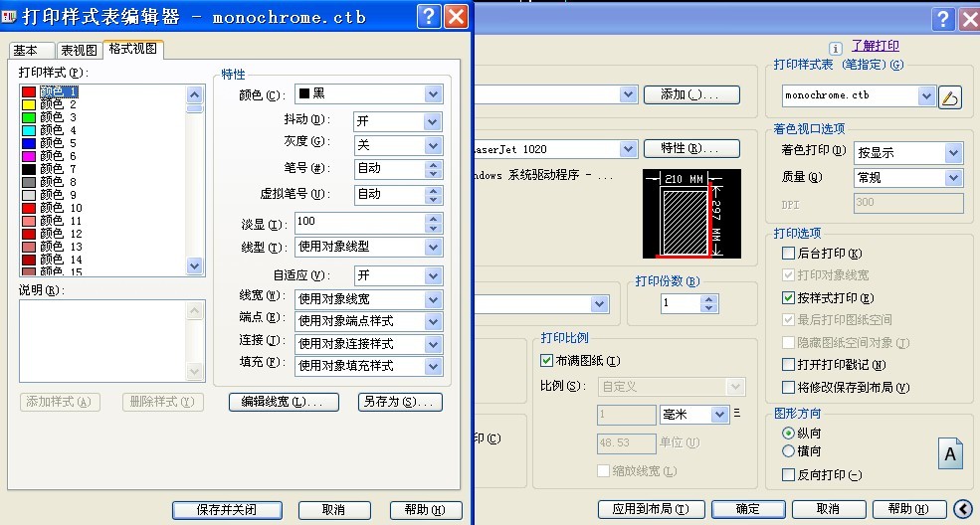Click the info icon beside 了解打印

click(x=835, y=48)
